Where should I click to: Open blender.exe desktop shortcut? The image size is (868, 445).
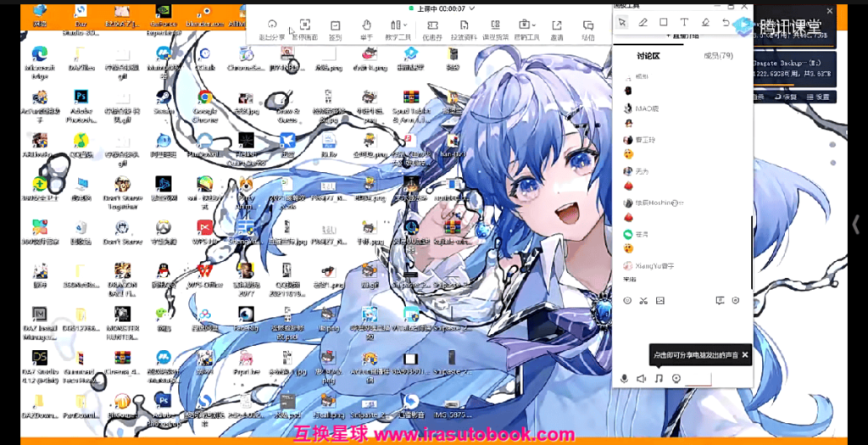(x=205, y=17)
